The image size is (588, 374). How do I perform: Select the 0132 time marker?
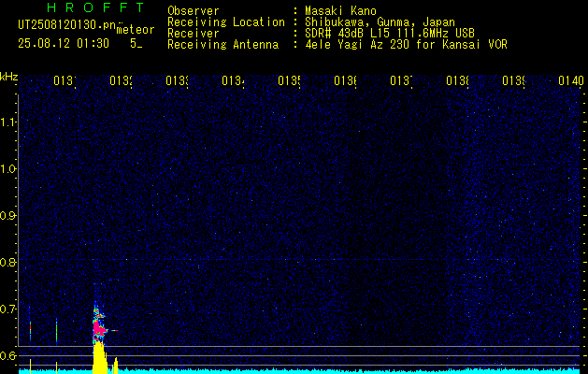point(121,80)
